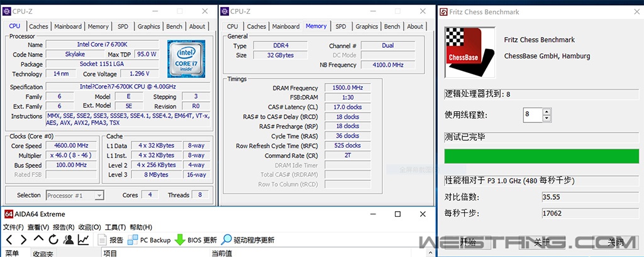
Task: Expand the Processor #1 selection dropdown
Action: coord(99,195)
